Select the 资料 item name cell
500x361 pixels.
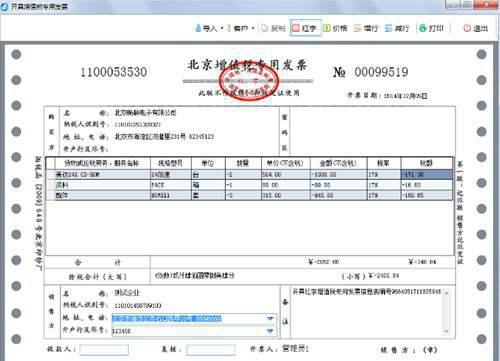tap(102, 185)
